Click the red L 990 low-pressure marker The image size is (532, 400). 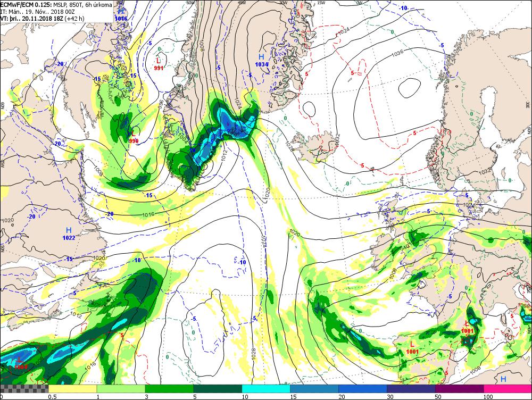tap(134, 137)
